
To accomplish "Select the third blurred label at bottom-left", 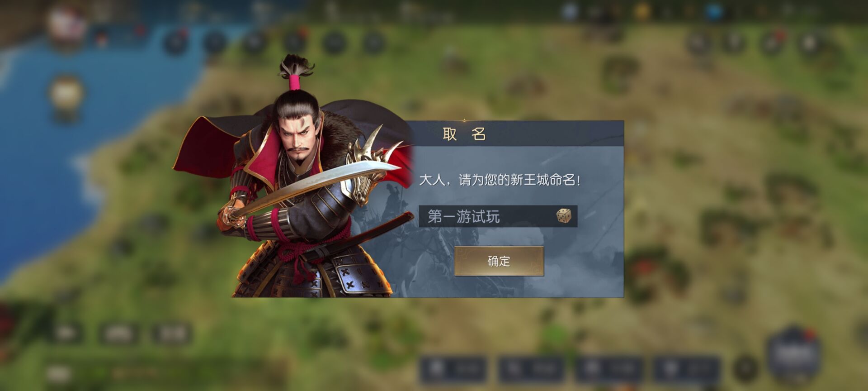I will tap(172, 334).
